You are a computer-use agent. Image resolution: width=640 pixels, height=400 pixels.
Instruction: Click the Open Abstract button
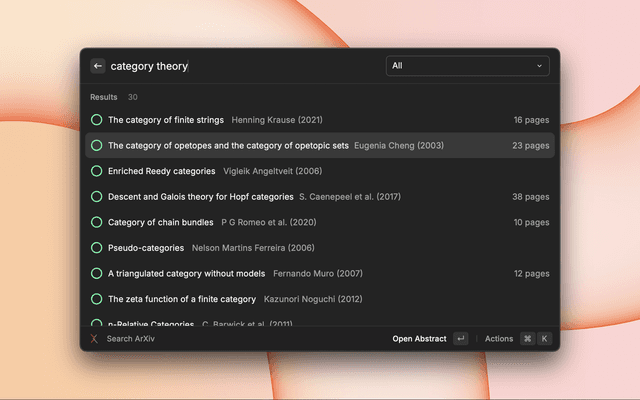[418, 339]
